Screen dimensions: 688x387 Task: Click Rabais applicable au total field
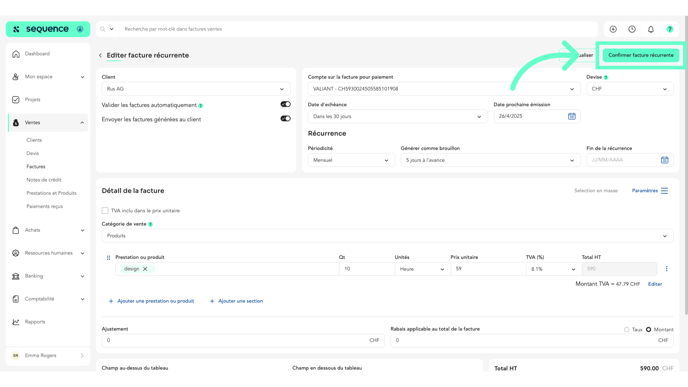click(532, 340)
